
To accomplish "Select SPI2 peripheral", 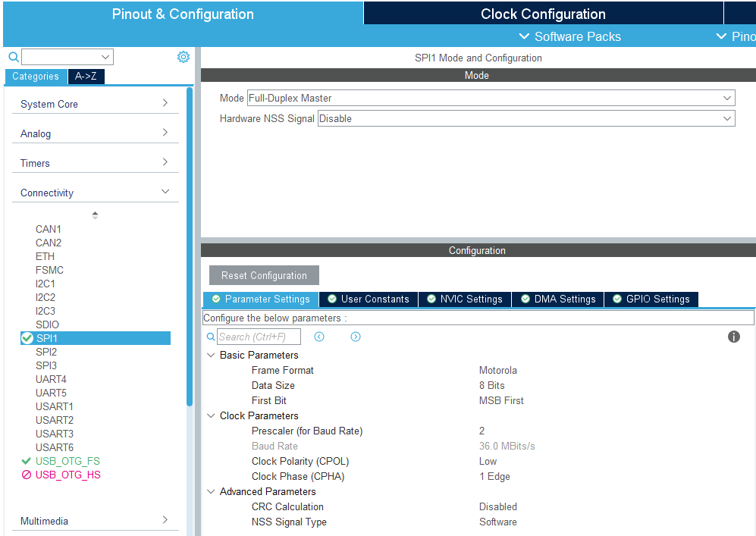I will (x=46, y=352).
